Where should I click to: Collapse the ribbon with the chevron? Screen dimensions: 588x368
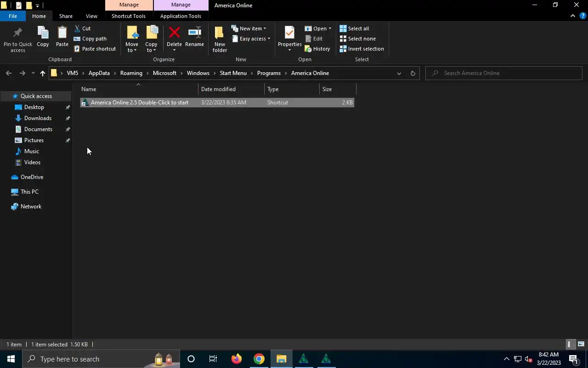point(573,16)
